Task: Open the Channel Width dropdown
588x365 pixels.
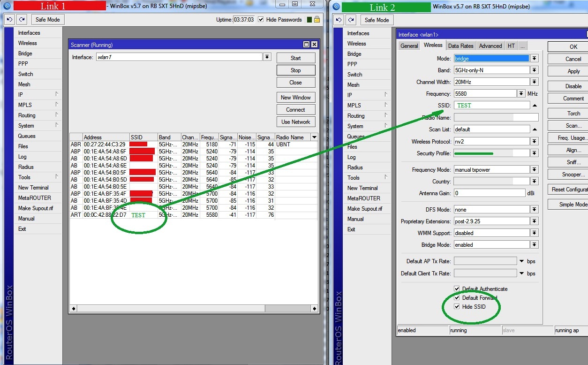Action: click(535, 82)
